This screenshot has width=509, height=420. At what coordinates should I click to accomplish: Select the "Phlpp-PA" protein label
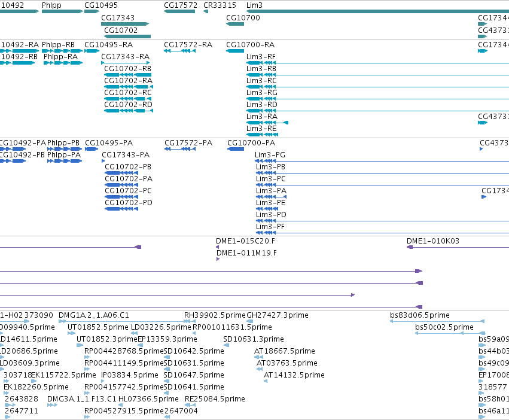(x=64, y=155)
